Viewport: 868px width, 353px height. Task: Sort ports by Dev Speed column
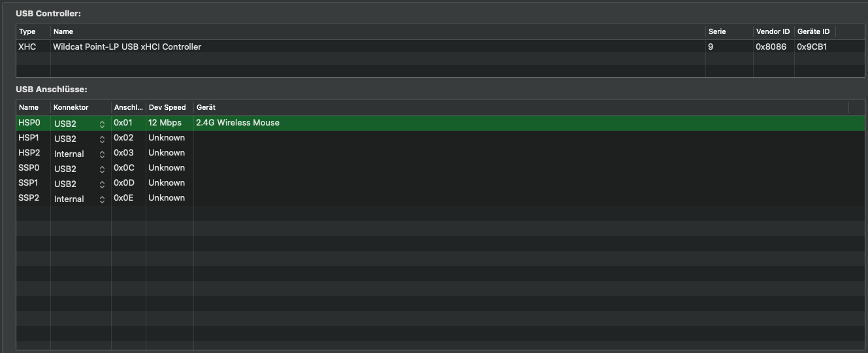(x=167, y=107)
